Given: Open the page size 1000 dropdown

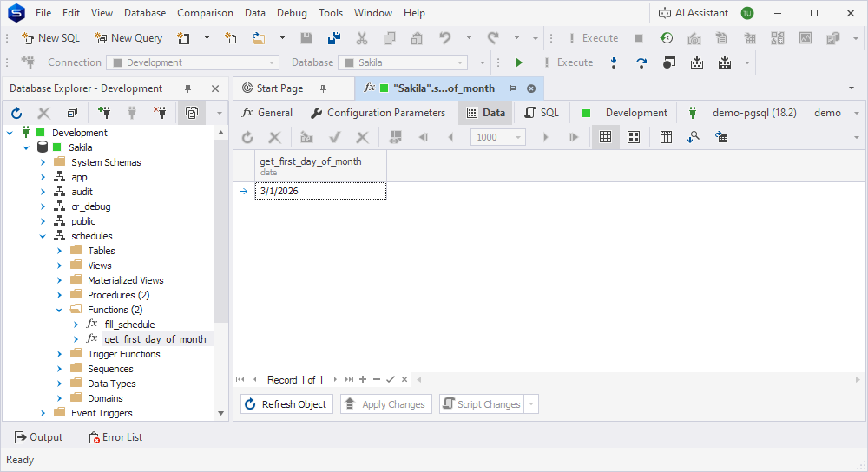Looking at the screenshot, I should point(518,137).
